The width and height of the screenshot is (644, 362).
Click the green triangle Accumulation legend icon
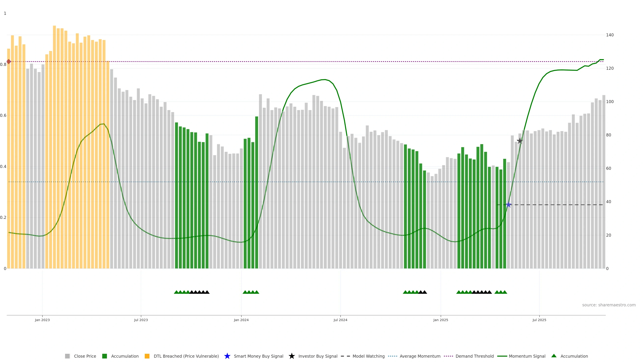554,356
